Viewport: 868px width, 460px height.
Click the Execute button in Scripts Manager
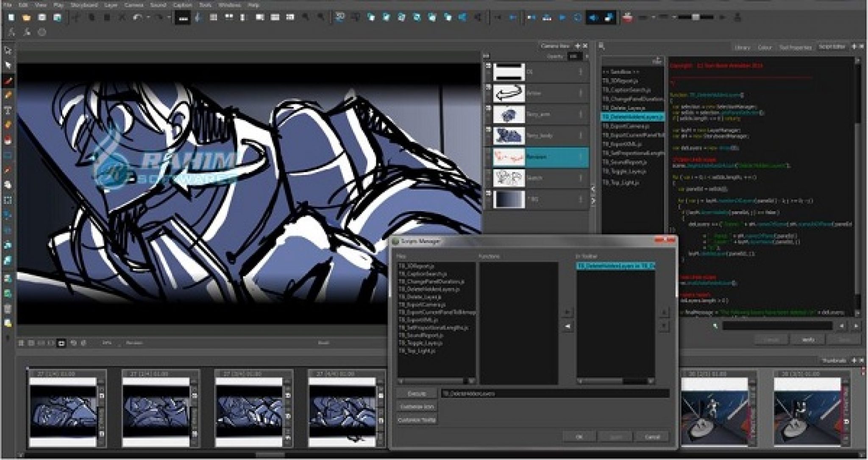(417, 393)
